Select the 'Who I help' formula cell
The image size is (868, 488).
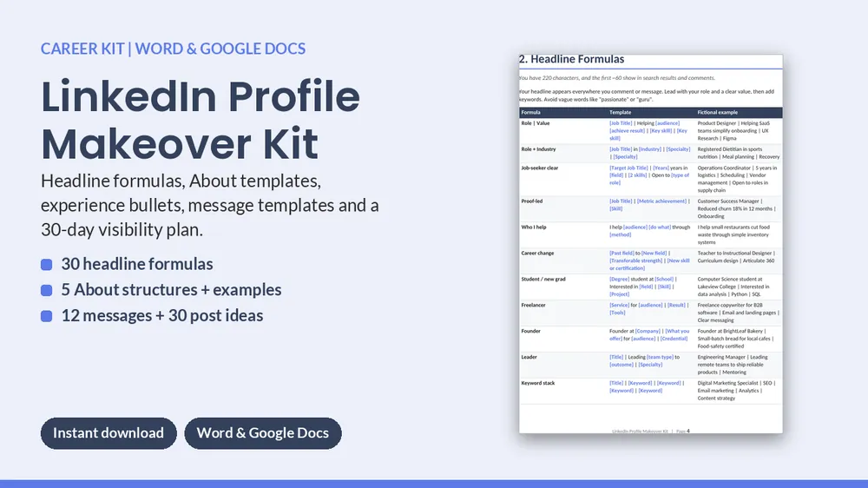point(534,228)
